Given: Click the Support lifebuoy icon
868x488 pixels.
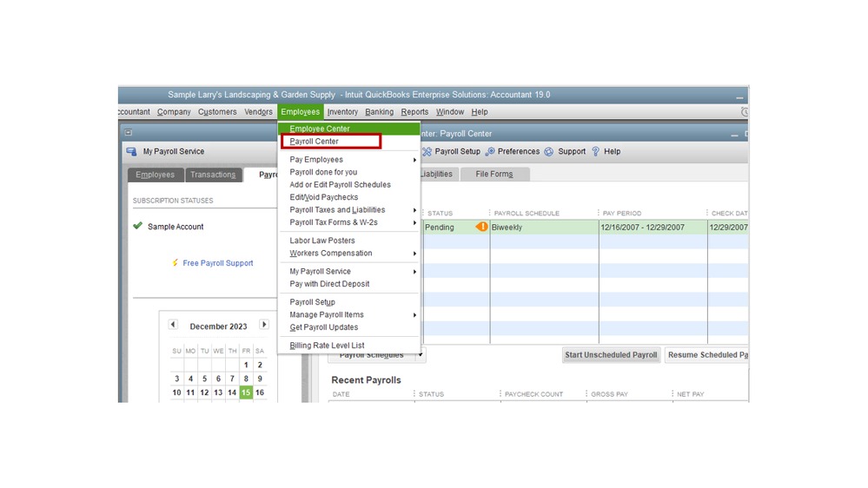Looking at the screenshot, I should tap(548, 152).
